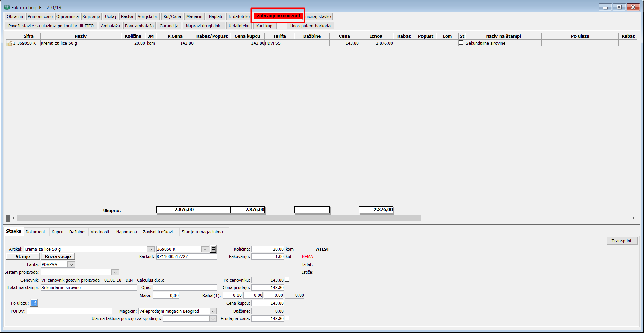Enable the Prodajna cena checkbox

click(287, 318)
